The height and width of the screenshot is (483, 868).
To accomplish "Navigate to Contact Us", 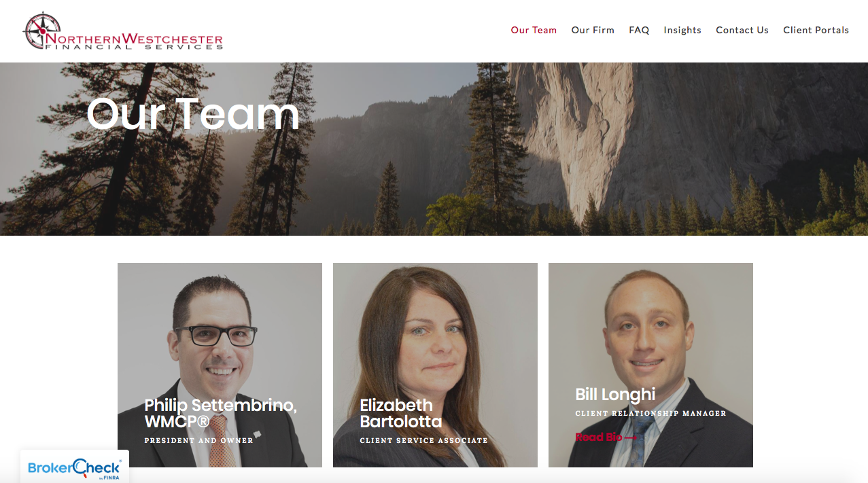I will point(742,30).
